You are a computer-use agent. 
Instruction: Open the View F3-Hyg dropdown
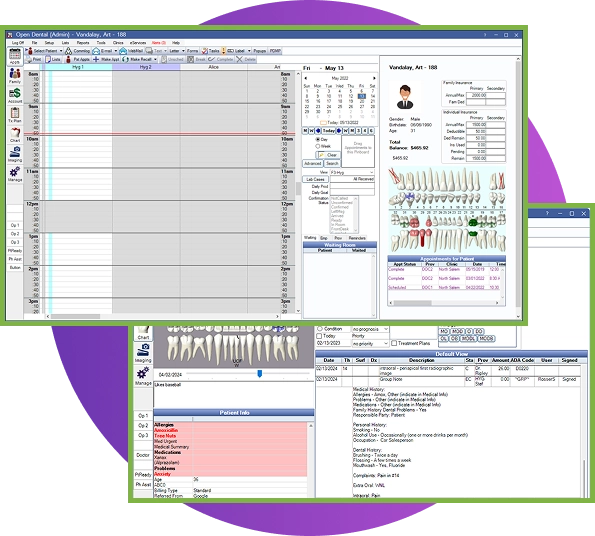352,172
